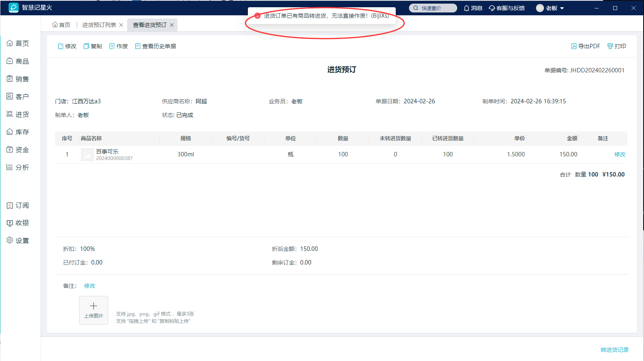Close the 查看进货预订 tab

click(172, 25)
